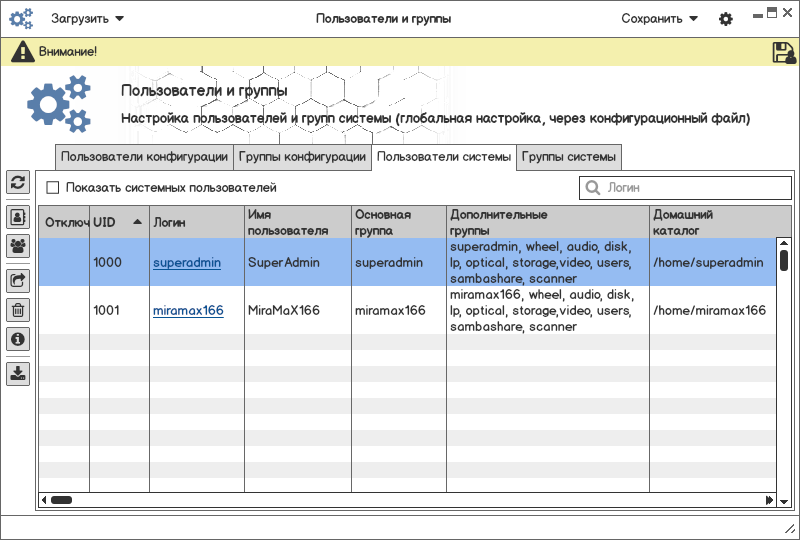Open settings with the gear icon

pyautogui.click(x=726, y=19)
